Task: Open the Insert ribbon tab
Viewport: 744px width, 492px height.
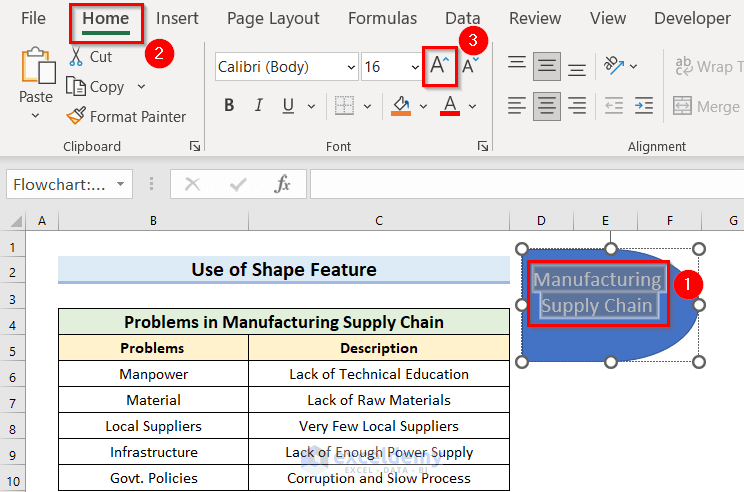Action: click(177, 18)
